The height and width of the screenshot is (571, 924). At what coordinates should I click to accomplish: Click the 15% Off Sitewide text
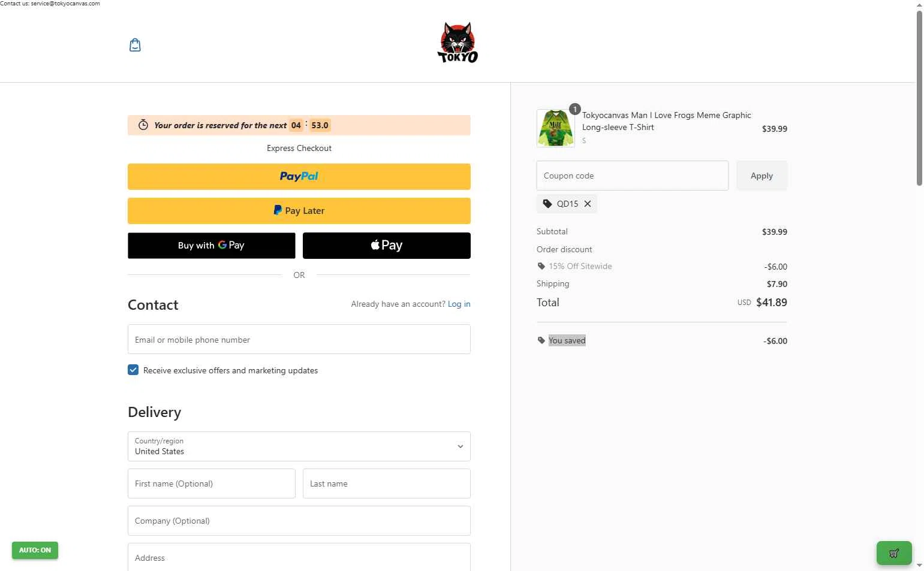(x=580, y=266)
